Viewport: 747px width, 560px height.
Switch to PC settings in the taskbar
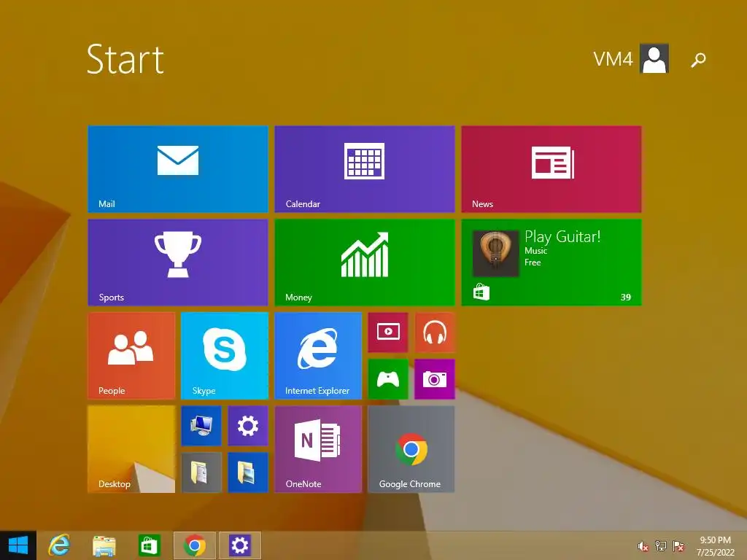[239, 545]
